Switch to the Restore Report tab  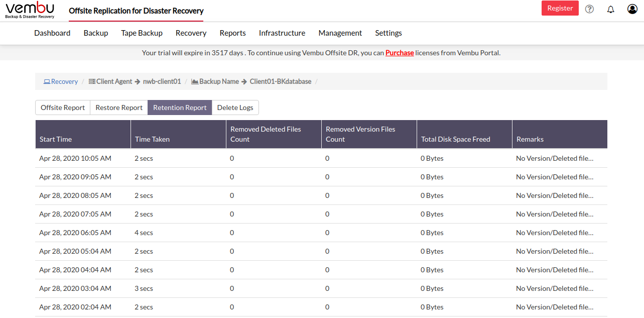[119, 108]
